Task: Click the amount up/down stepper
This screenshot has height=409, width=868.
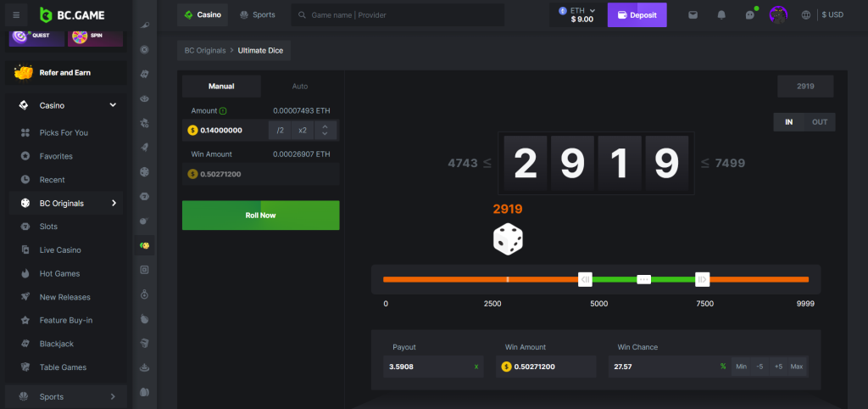Action: pyautogui.click(x=325, y=130)
